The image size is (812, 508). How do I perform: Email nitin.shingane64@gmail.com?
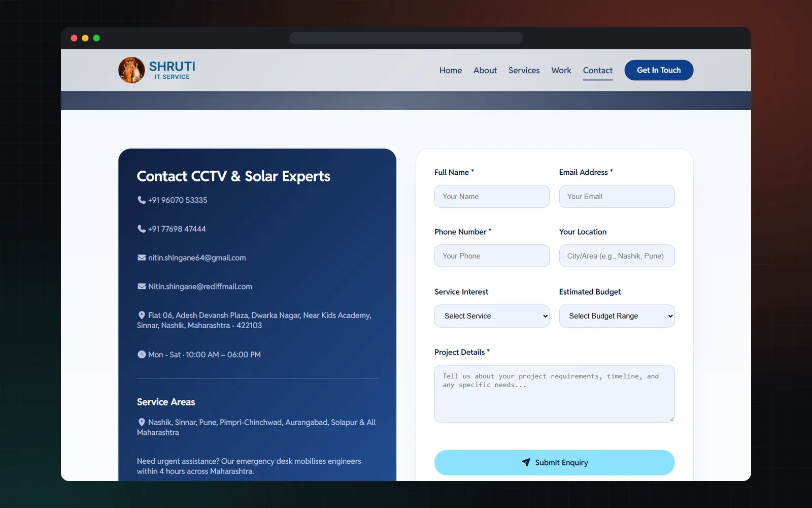197,258
